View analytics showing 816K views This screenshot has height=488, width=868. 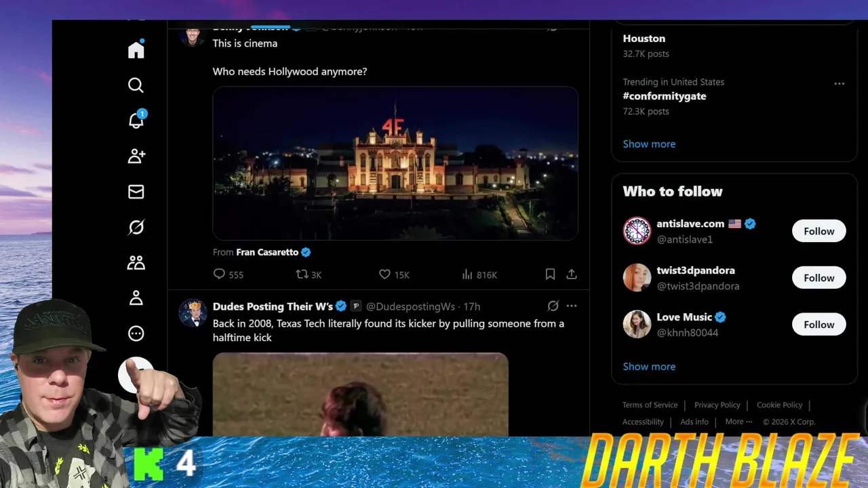pos(479,274)
